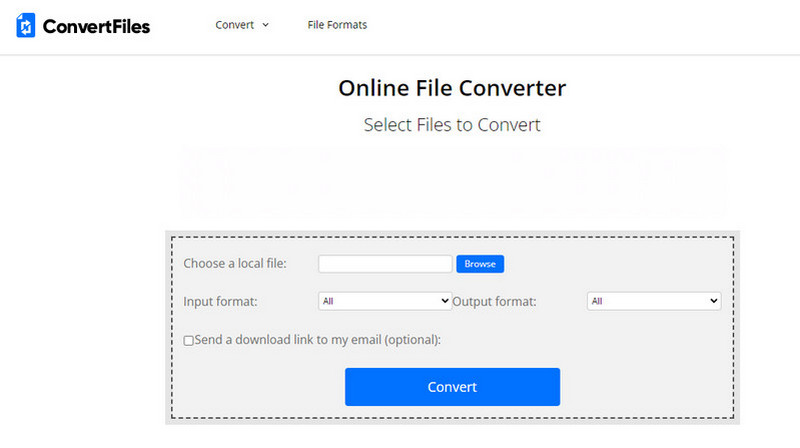Open the Input format dropdown
The width and height of the screenshot is (800, 448).
(x=384, y=300)
